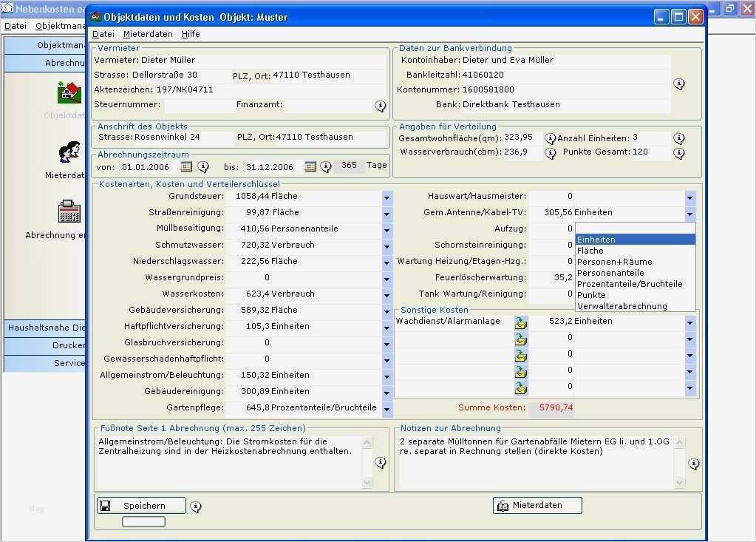Click second Sonstige Kosten folder icon
This screenshot has height=542, width=756.
[x=521, y=339]
